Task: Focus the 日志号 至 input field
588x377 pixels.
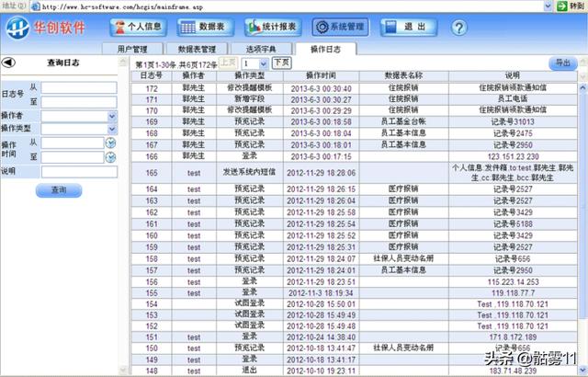Action: point(79,102)
